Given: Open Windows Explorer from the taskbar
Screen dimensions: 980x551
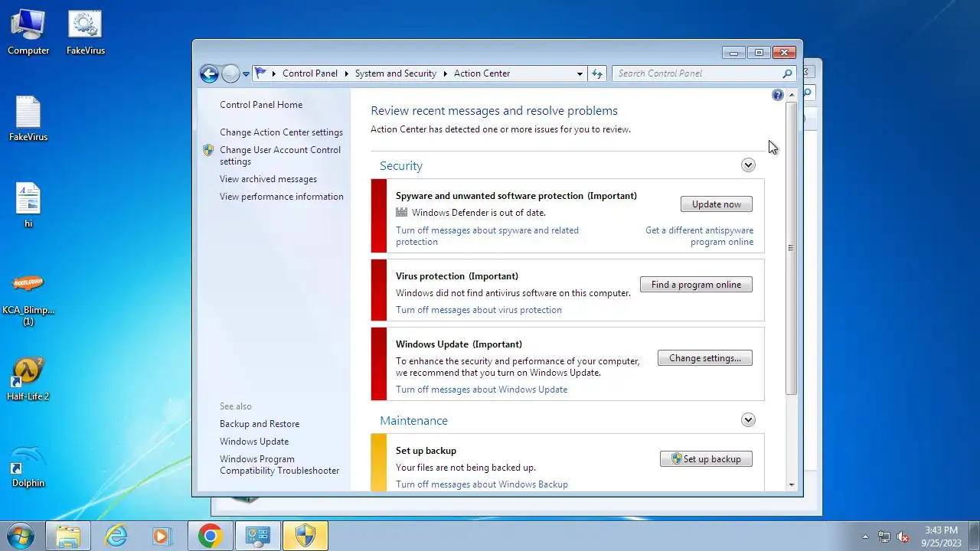Looking at the screenshot, I should click(x=68, y=536).
